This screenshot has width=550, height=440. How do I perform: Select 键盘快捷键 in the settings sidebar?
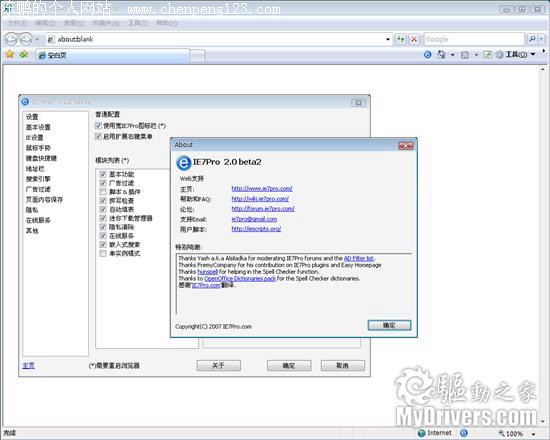[41, 158]
